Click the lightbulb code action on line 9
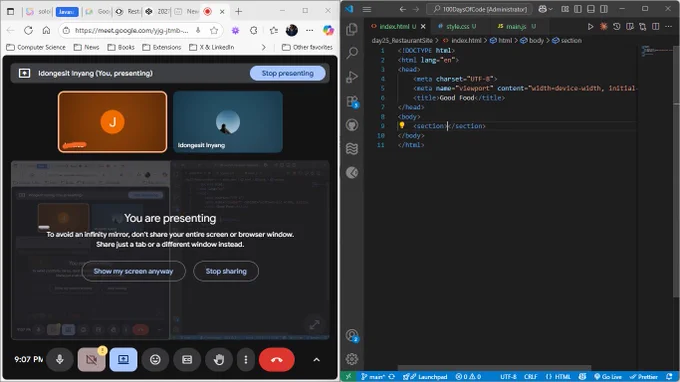The width and height of the screenshot is (680, 382). (402, 126)
